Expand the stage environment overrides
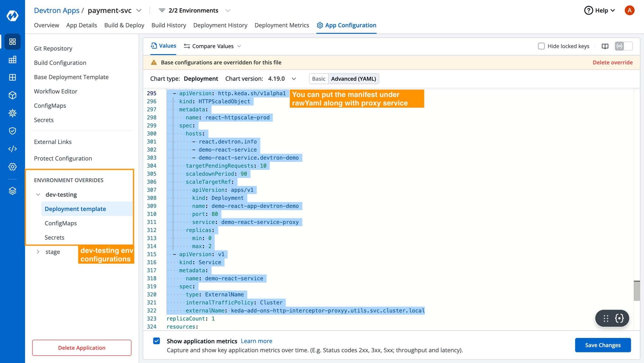 [x=38, y=252]
